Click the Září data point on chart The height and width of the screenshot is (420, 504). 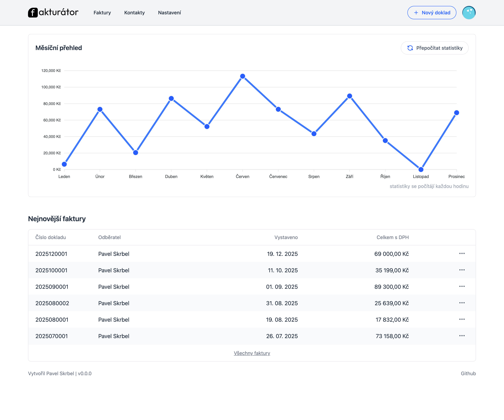coord(349,96)
